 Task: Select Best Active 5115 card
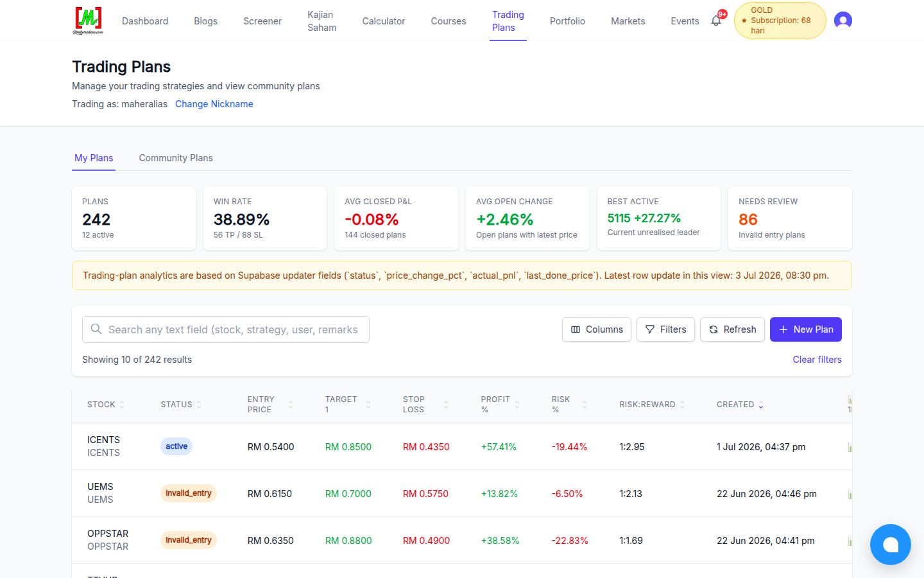[659, 218]
